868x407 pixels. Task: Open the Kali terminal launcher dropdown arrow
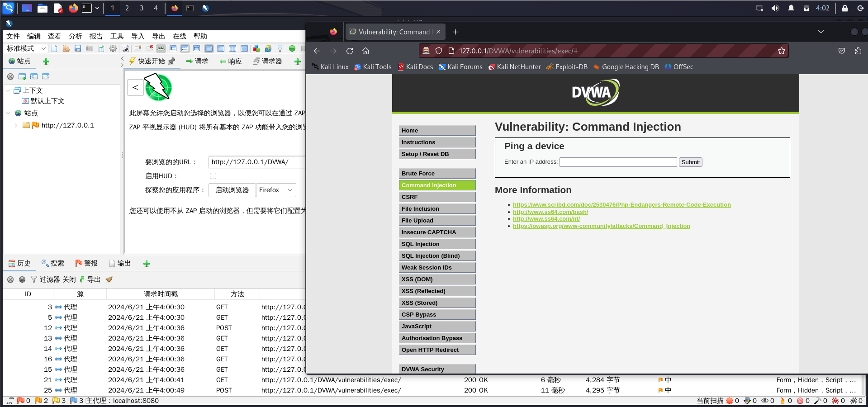pyautogui.click(x=97, y=8)
